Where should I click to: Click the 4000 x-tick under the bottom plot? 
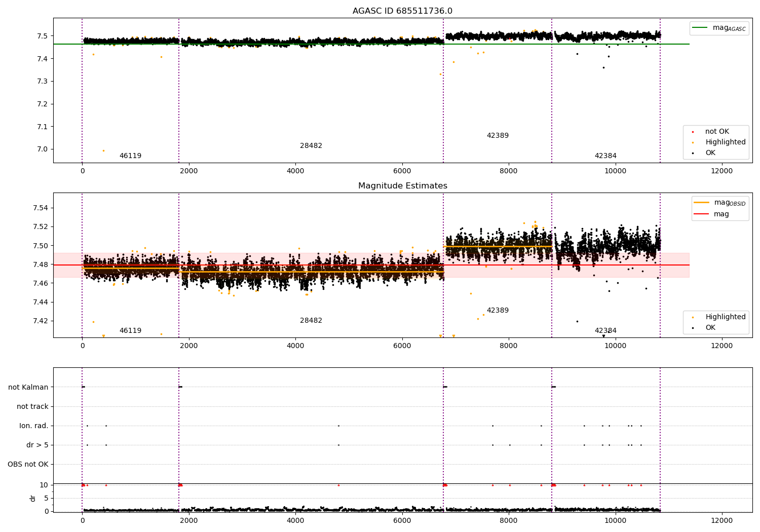[x=295, y=520]
